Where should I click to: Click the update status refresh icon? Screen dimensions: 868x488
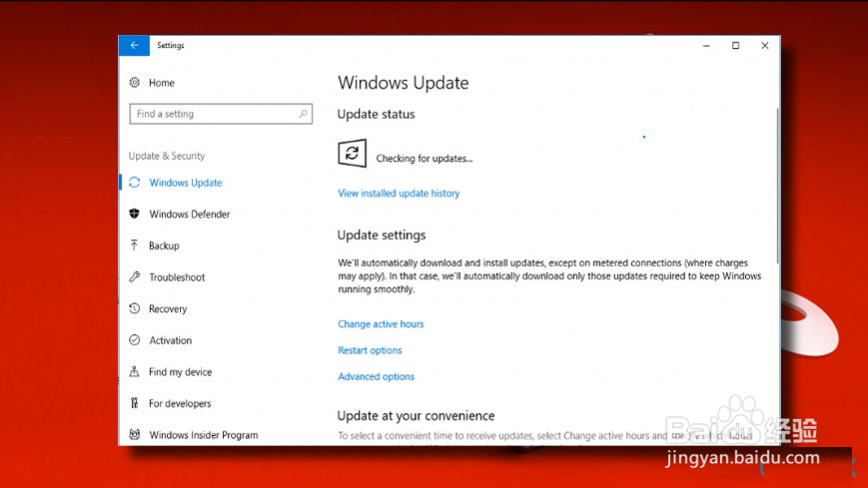(x=352, y=153)
